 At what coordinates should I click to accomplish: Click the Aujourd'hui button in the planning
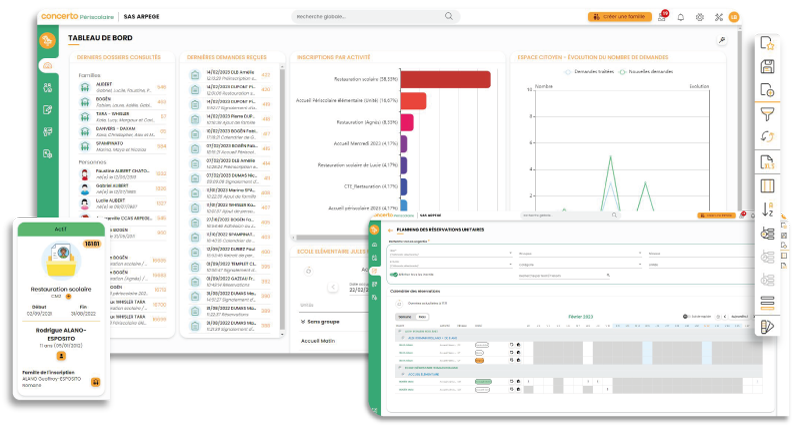(x=739, y=317)
